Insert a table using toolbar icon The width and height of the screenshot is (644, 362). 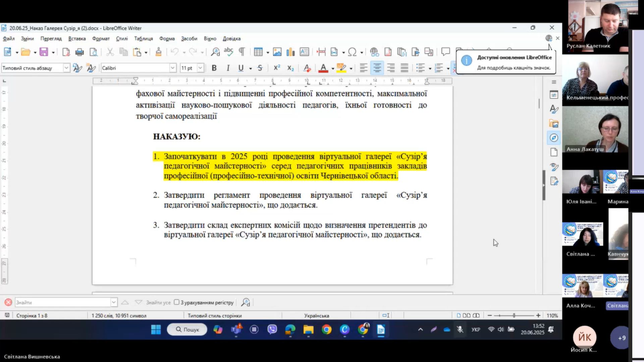pos(258,52)
